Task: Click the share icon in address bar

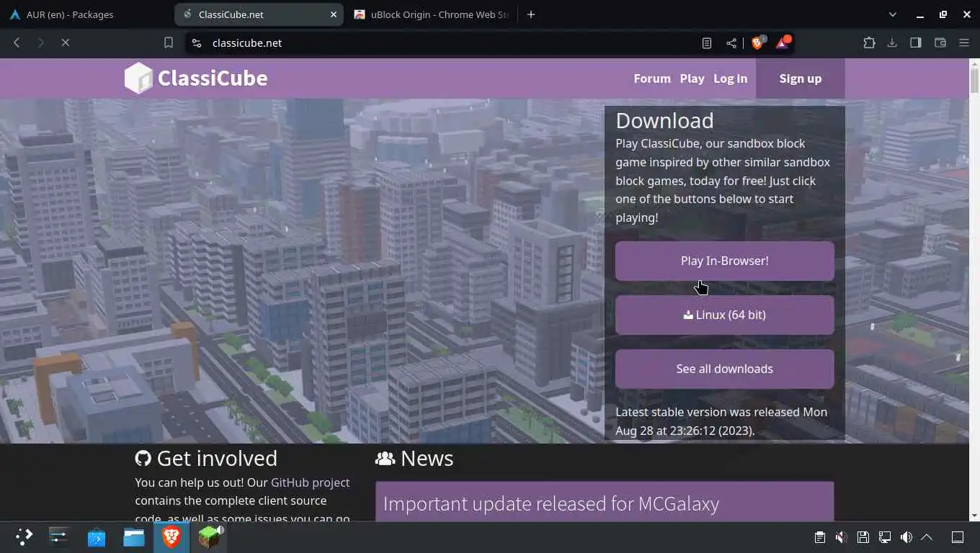Action: (x=731, y=43)
